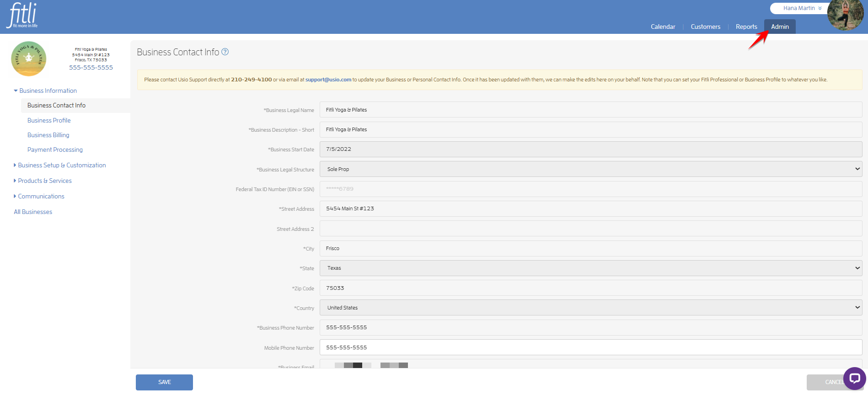Image resolution: width=868 pixels, height=395 pixels.
Task: Open the live chat bubble icon
Action: pyautogui.click(x=854, y=379)
